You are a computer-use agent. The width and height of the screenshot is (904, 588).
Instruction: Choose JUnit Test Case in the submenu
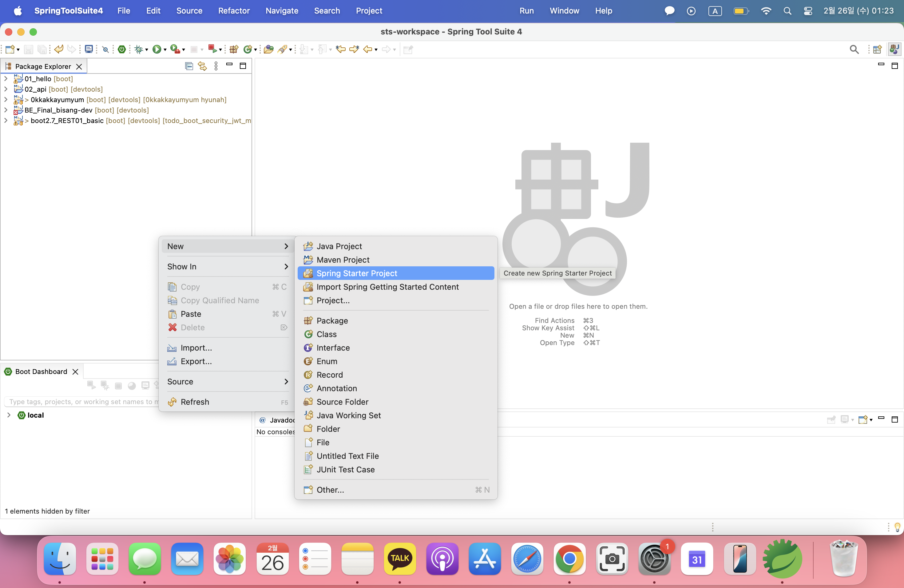tap(396, 470)
